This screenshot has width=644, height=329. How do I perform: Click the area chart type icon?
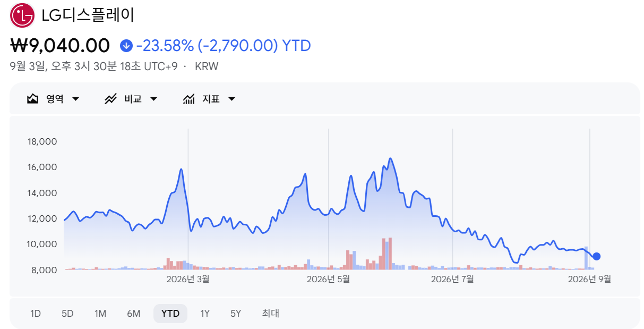click(32, 99)
